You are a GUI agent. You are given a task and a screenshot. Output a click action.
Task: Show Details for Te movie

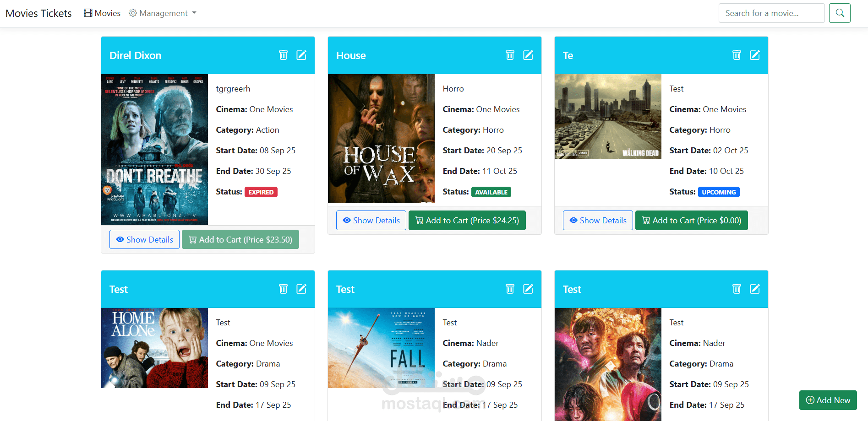[598, 220]
